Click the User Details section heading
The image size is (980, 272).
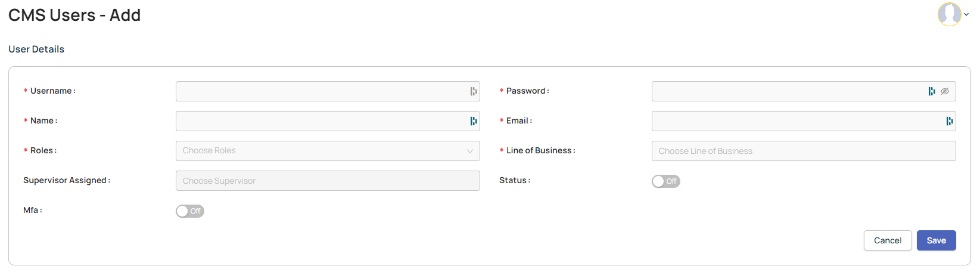click(x=36, y=50)
